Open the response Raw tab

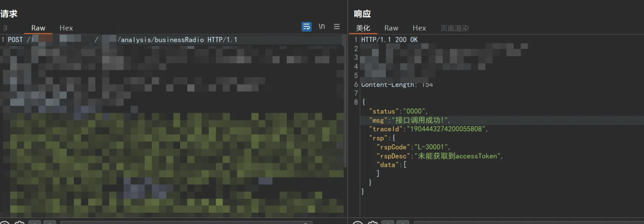[x=391, y=28]
